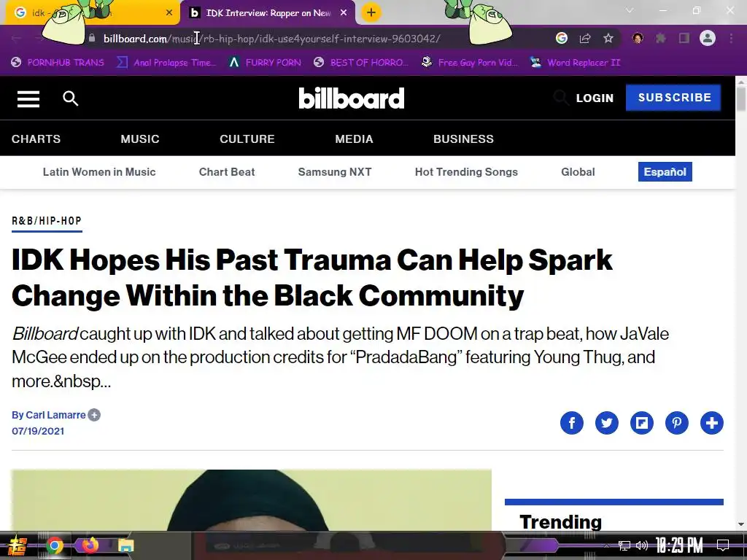Open Firefox from the taskbar
The image size is (747, 560).
click(90, 545)
